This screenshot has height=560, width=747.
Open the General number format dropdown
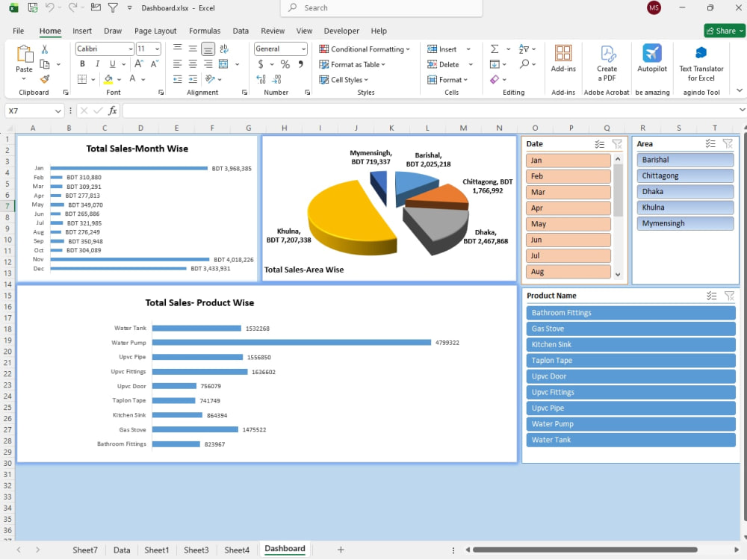pos(303,49)
